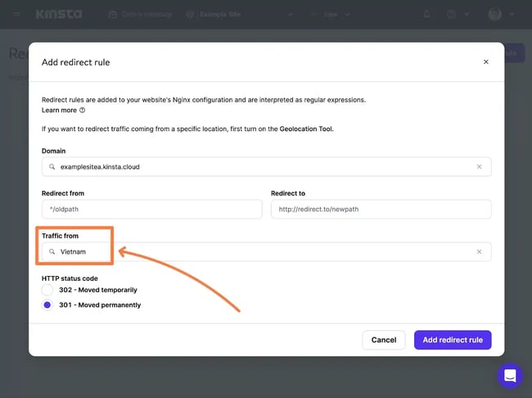532x398 pixels.
Task: Close the Add redirect rule dialog
Action: pyautogui.click(x=485, y=61)
